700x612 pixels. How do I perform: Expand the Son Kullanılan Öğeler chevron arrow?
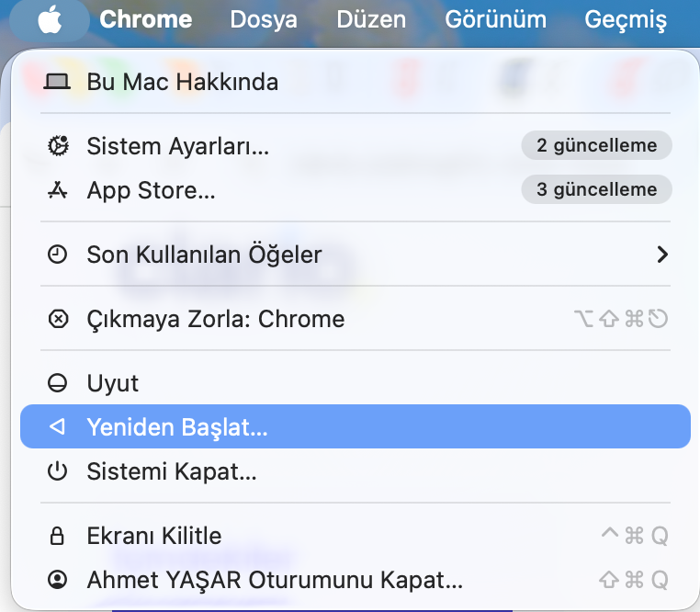pyautogui.click(x=662, y=255)
